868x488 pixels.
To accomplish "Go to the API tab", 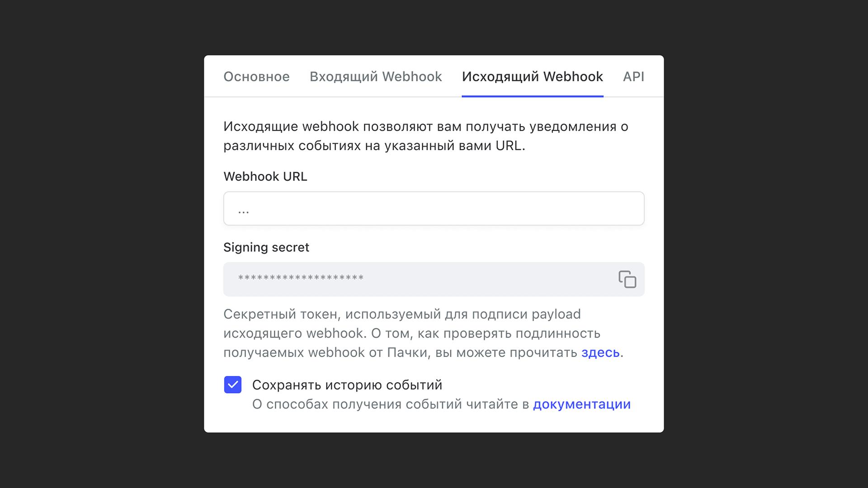I will click(x=633, y=76).
